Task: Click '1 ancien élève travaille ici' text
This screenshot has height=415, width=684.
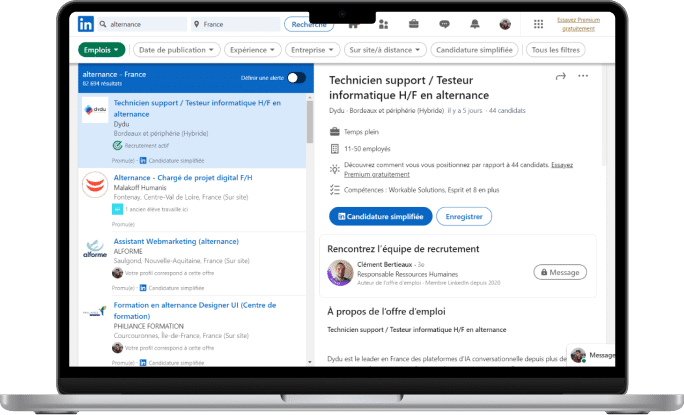Action: [x=156, y=209]
